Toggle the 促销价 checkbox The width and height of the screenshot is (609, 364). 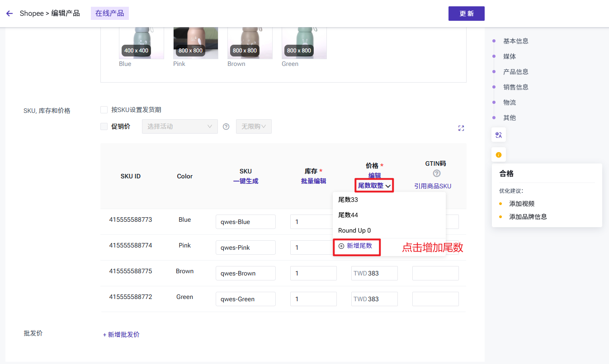click(x=104, y=126)
